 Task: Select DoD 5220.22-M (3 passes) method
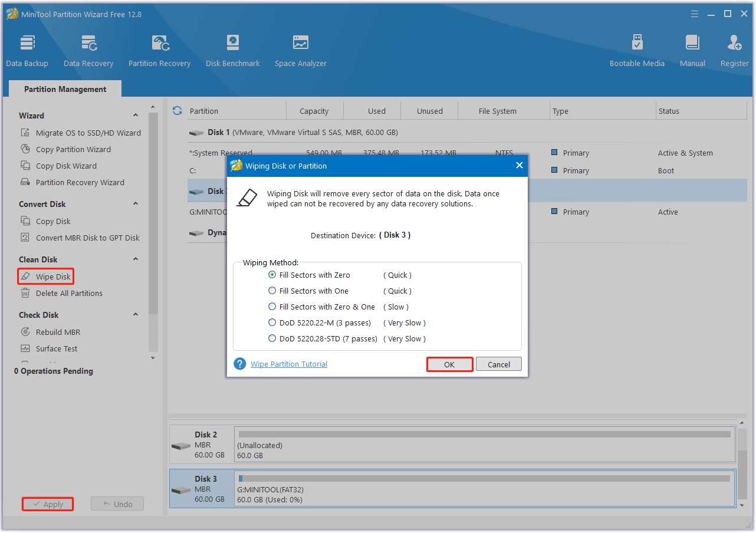point(272,323)
